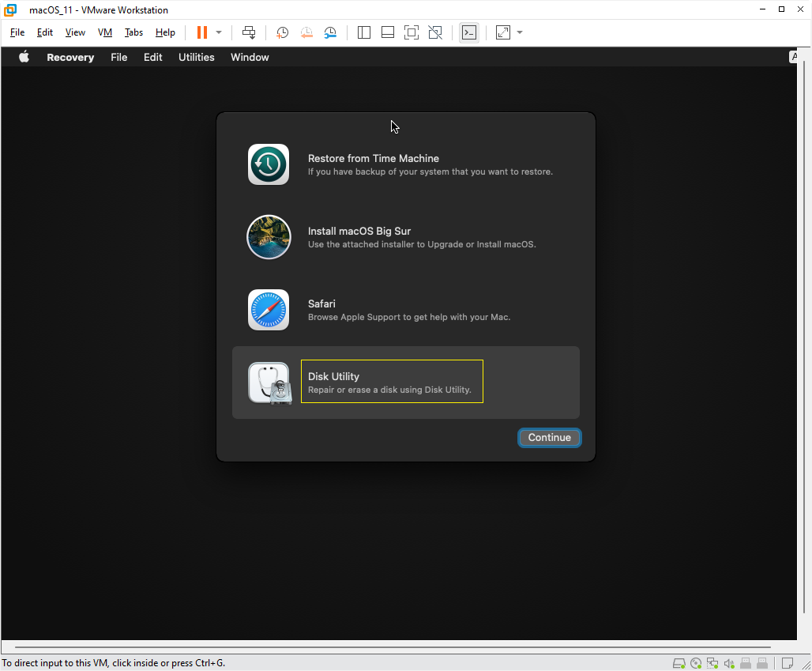812x671 pixels.
Task: Enter full screen mode icon
Action: [412, 32]
